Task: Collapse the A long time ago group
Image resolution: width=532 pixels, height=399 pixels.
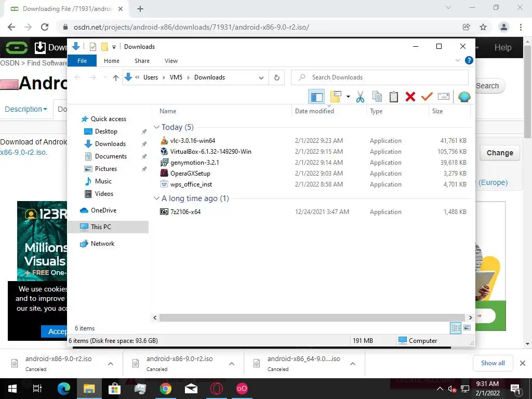Action: (x=156, y=198)
